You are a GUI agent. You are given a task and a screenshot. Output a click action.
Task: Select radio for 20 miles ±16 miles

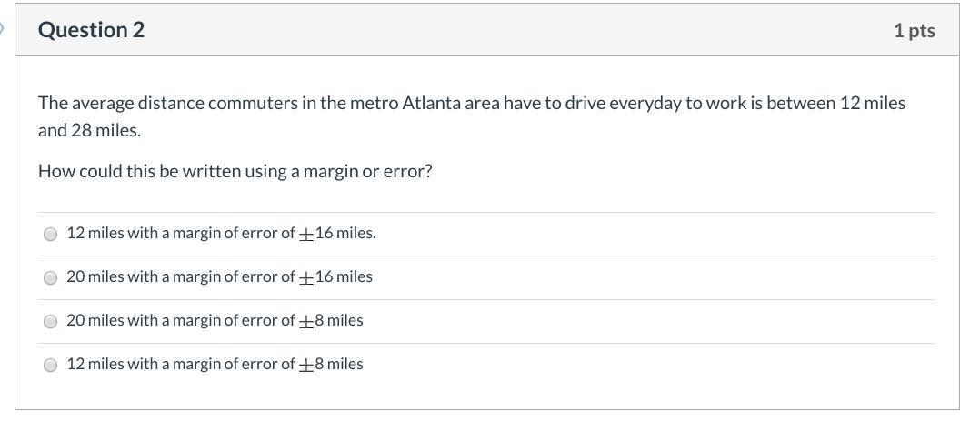(50, 278)
